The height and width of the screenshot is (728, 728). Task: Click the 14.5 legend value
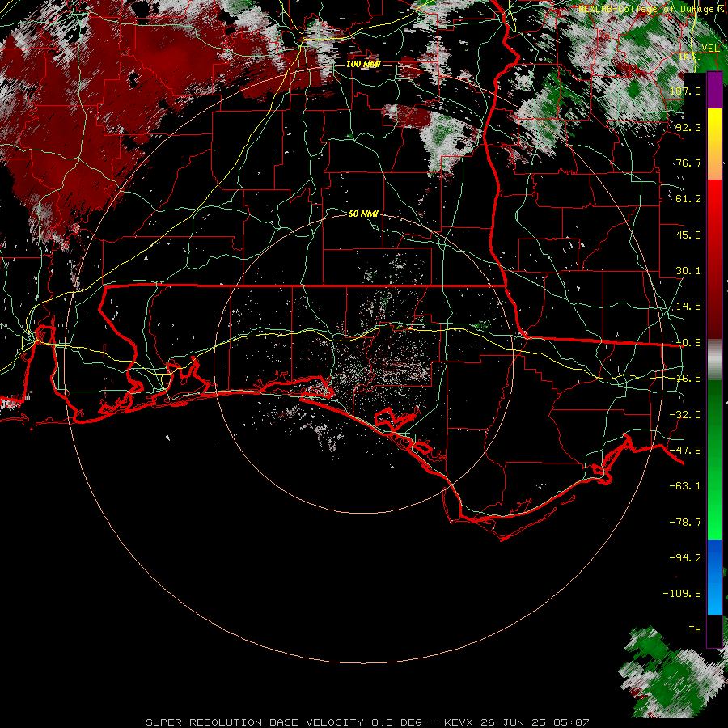[688, 307]
